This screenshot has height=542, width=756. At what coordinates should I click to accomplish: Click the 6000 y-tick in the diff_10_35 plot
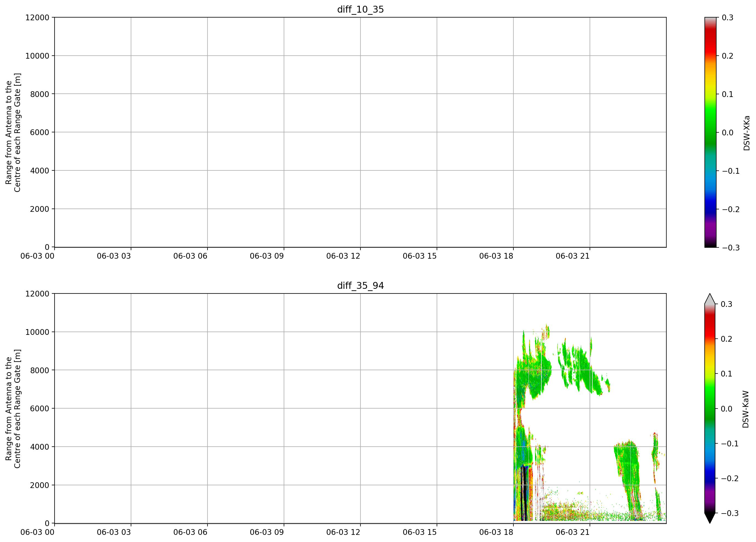(x=40, y=133)
